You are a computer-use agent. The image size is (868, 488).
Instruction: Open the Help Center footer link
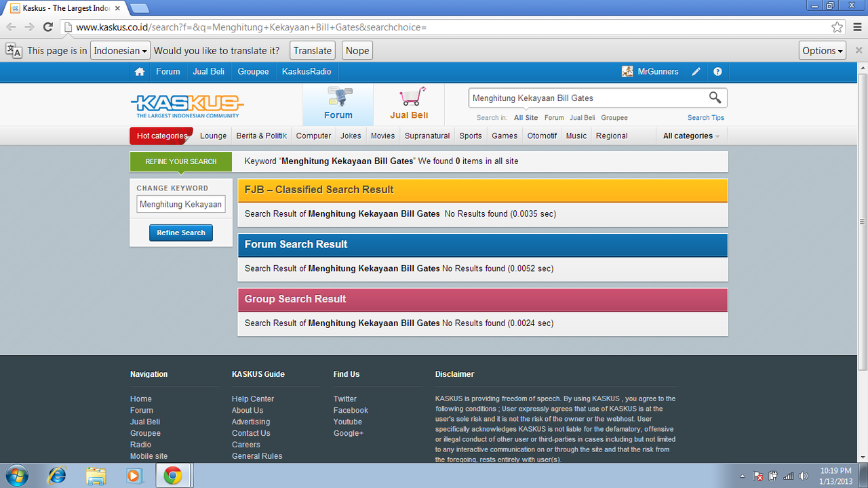[x=253, y=399]
